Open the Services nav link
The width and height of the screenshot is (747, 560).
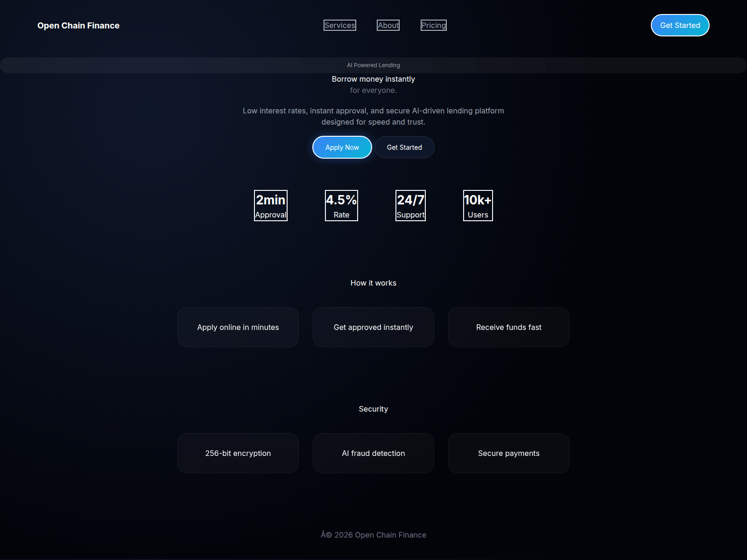340,25
